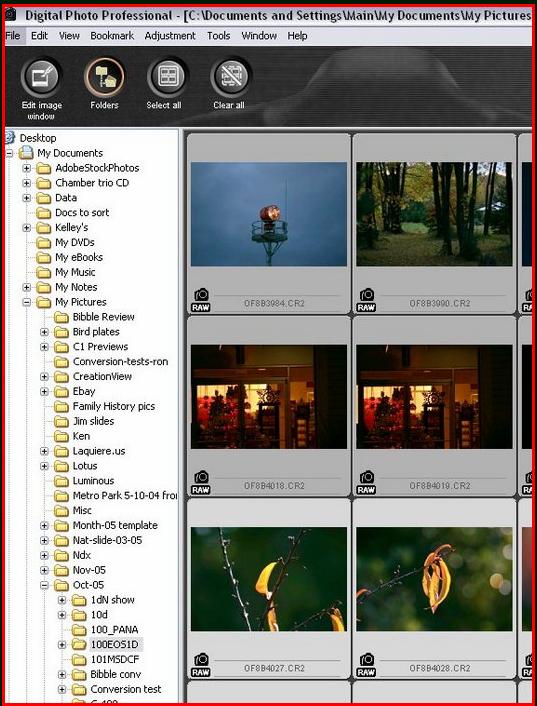
Task: Open the Window menu
Action: point(259,36)
